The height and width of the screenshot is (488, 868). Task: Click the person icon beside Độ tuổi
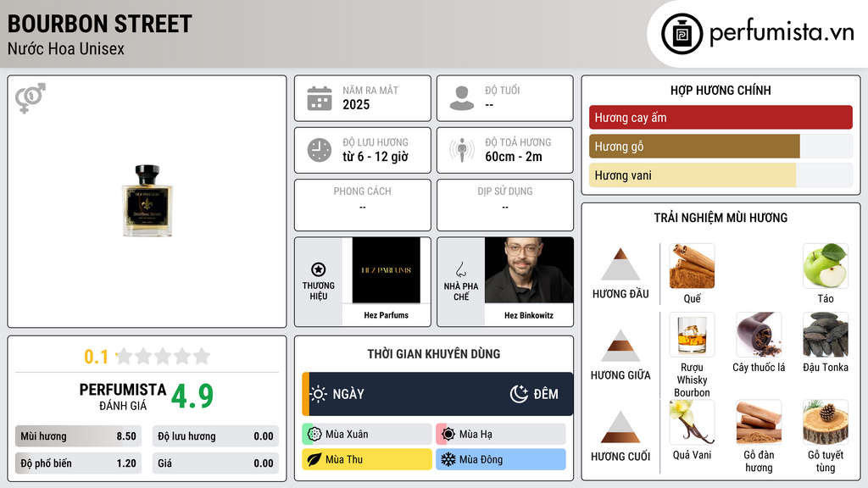pos(462,98)
